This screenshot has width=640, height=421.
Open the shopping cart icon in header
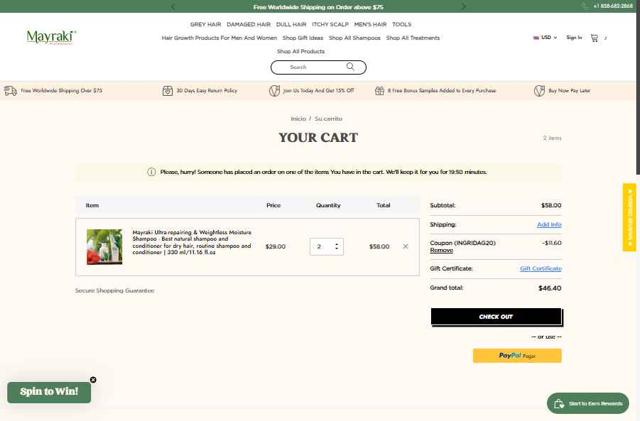point(594,38)
